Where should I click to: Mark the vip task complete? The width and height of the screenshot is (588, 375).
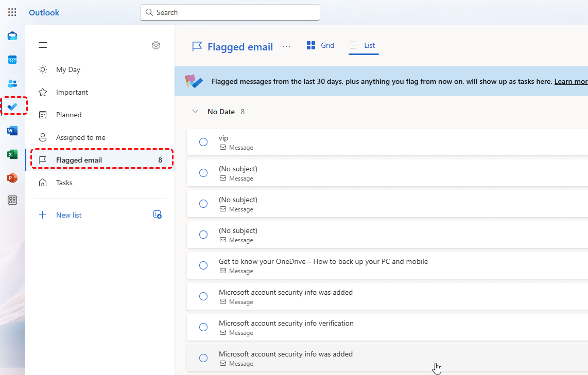203,142
